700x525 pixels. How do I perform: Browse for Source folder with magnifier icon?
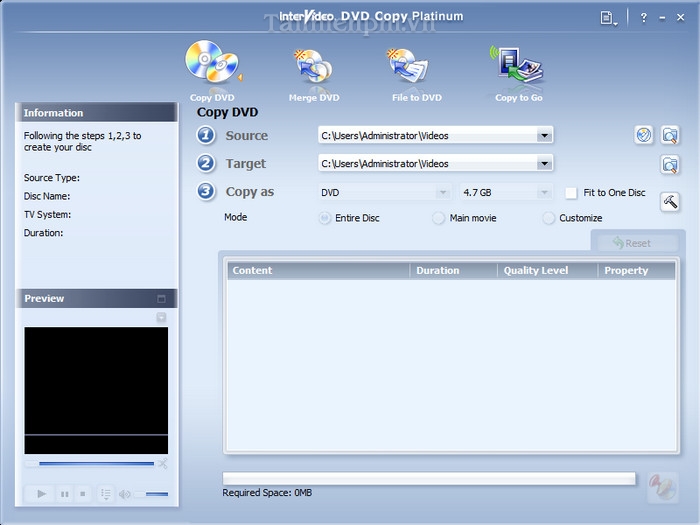point(670,136)
